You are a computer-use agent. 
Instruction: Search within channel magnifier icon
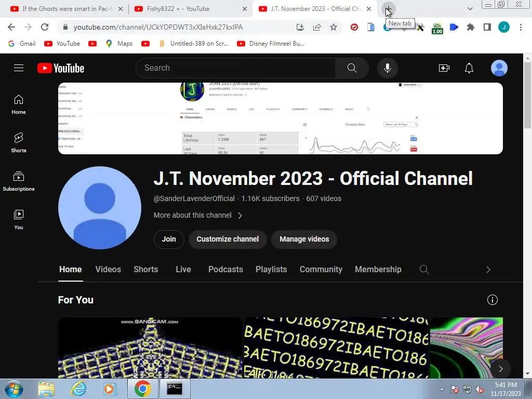tap(424, 270)
